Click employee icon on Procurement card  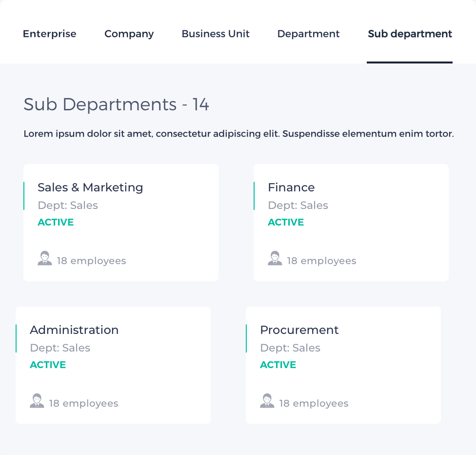(267, 401)
